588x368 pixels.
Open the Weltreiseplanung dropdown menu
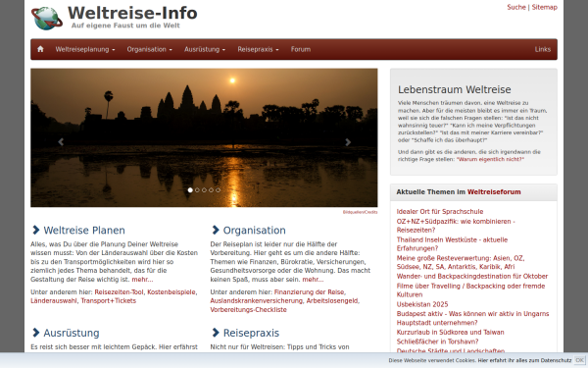85,49
